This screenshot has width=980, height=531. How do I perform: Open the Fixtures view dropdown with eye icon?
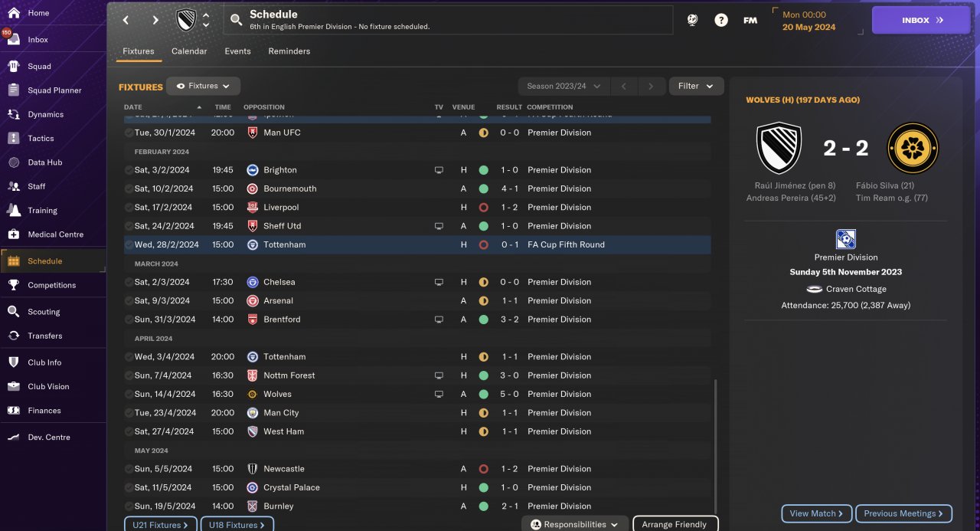(203, 86)
